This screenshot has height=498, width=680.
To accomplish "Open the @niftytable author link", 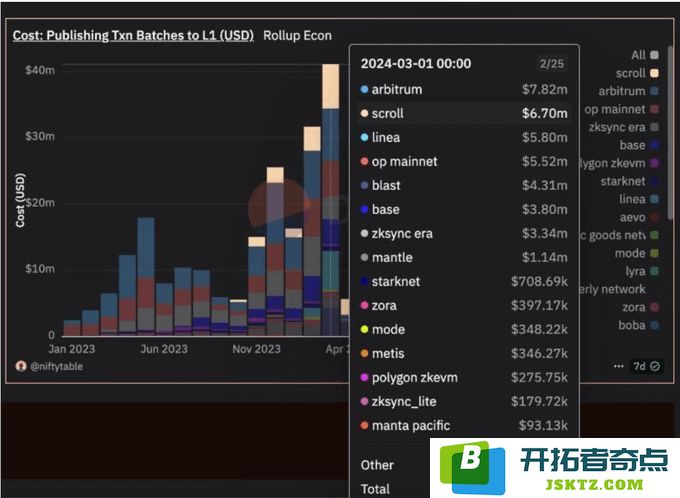I will (x=56, y=367).
